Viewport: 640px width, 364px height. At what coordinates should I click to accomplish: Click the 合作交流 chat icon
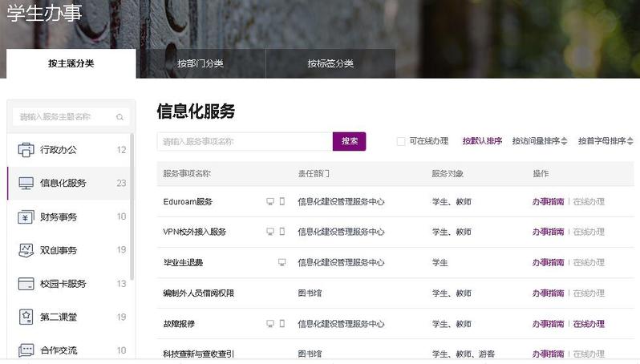click(x=26, y=350)
